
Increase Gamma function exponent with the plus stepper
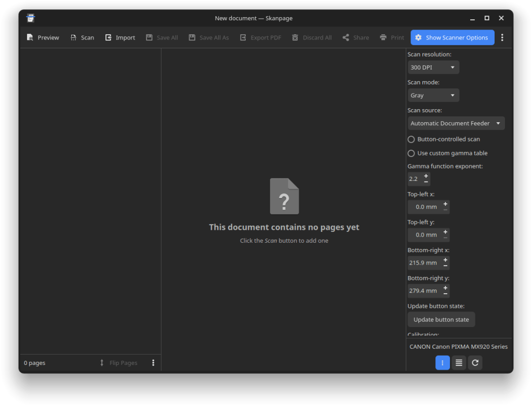[427, 176]
